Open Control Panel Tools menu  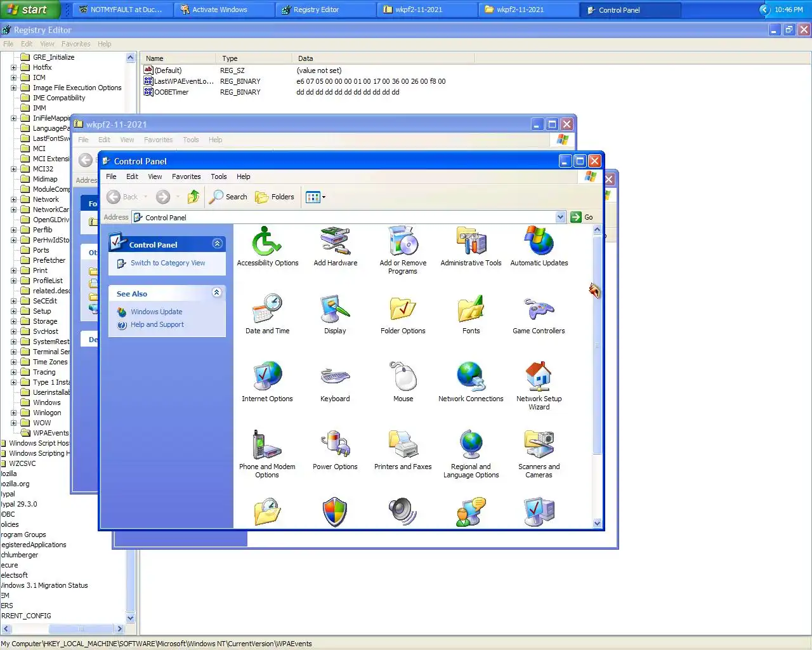coord(219,176)
